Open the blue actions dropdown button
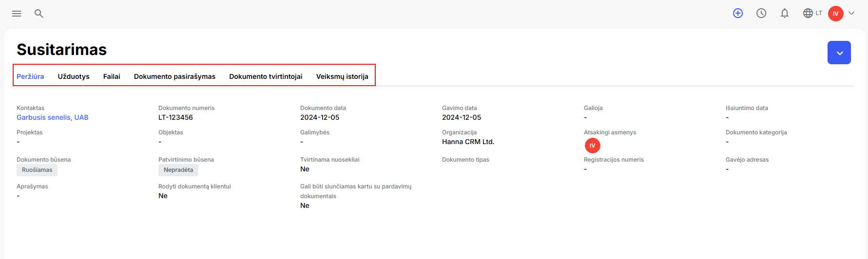 [x=839, y=53]
